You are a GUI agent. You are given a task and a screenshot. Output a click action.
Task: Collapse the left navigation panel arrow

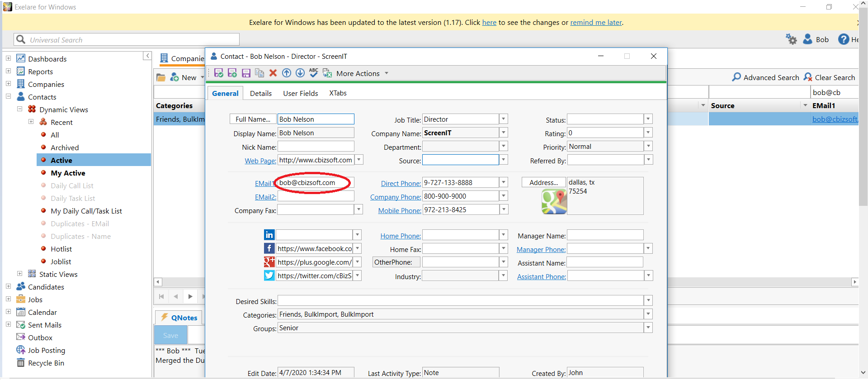tap(147, 56)
